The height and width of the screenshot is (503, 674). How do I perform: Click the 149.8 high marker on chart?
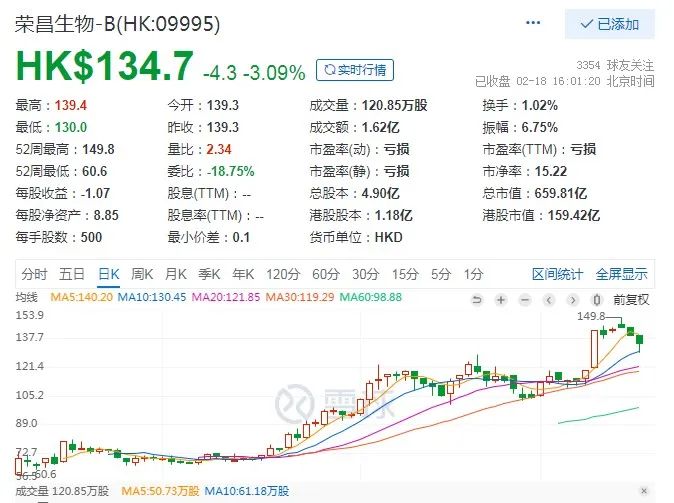tap(591, 316)
